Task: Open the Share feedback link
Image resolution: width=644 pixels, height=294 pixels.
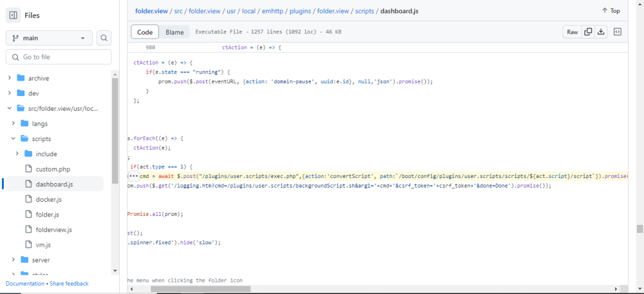Action: pos(69,284)
